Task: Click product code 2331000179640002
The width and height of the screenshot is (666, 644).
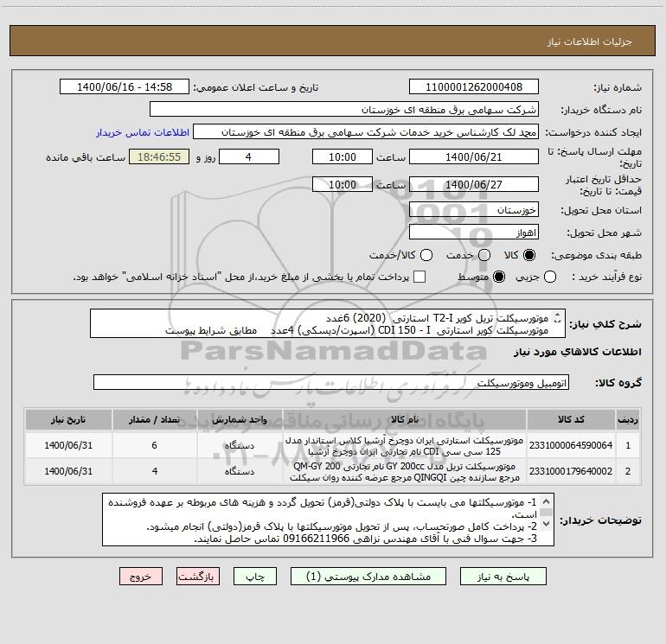Action: [571, 471]
